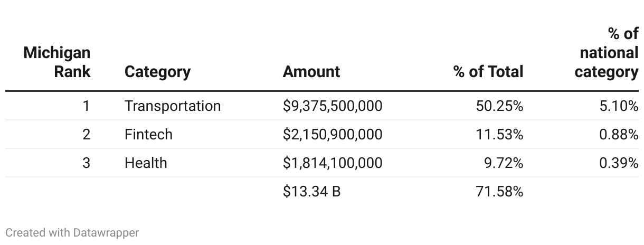Screen dimensions: 644x245
Task: Click the % of national category header
Action: pos(607,53)
